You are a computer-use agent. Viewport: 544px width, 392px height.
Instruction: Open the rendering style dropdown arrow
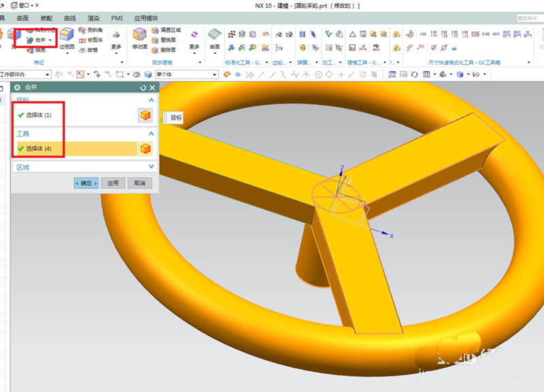pos(451,74)
